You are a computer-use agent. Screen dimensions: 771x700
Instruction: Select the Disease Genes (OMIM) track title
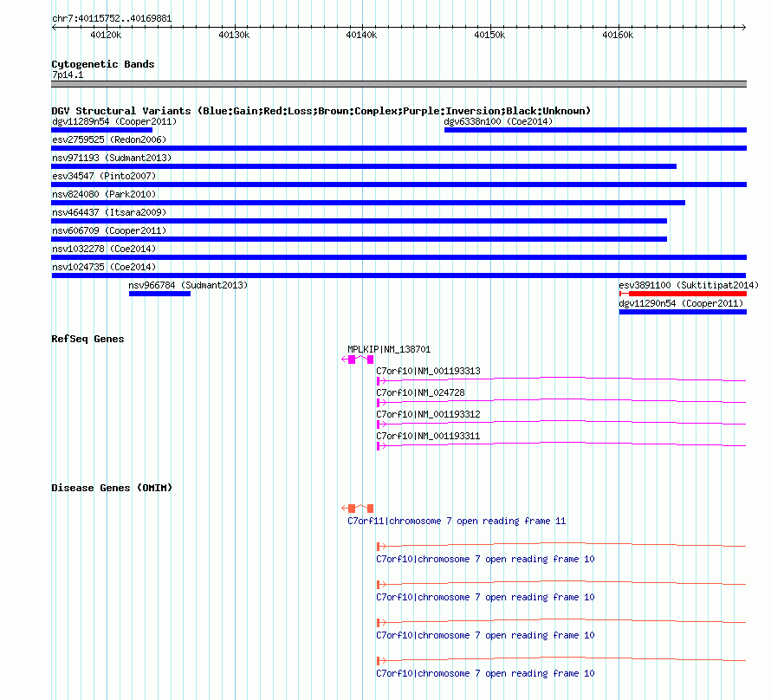112,488
